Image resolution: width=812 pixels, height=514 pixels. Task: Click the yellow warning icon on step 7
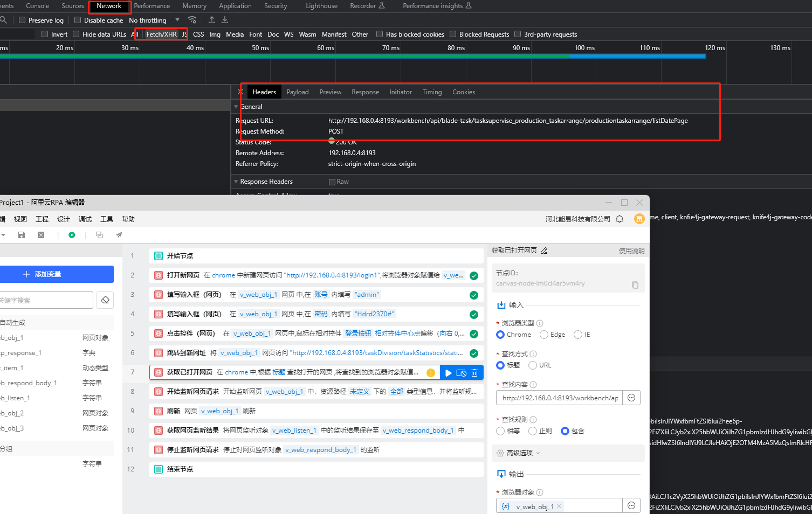(x=431, y=373)
